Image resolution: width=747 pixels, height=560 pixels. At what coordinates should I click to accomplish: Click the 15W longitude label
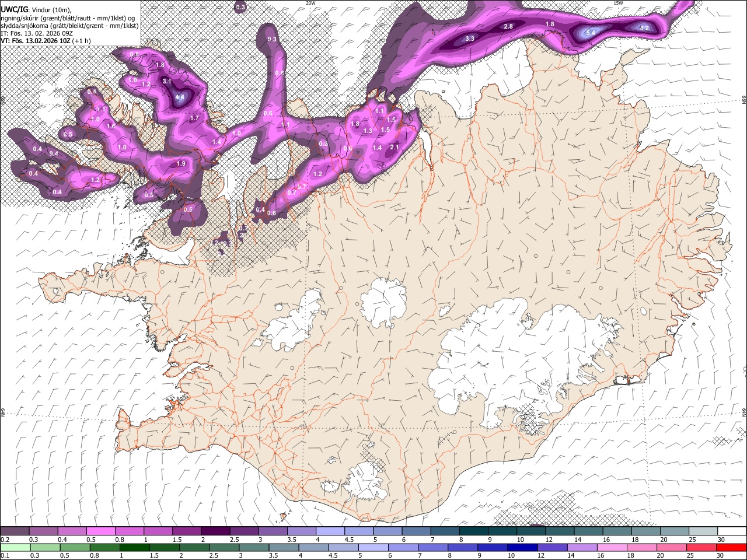618,3
